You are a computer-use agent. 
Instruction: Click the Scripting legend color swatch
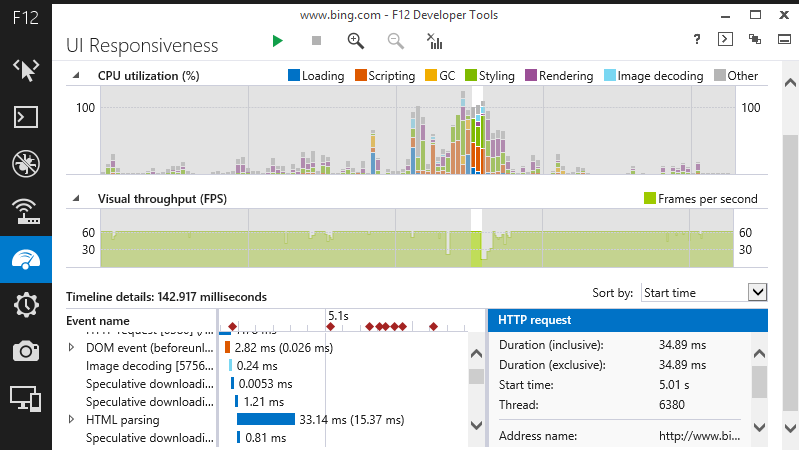(361, 75)
